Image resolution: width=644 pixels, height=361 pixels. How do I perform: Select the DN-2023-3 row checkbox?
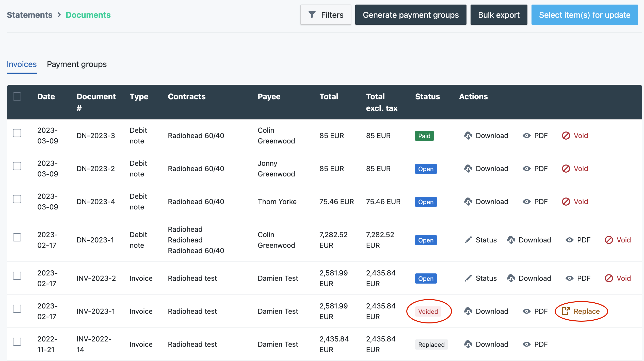tap(17, 133)
